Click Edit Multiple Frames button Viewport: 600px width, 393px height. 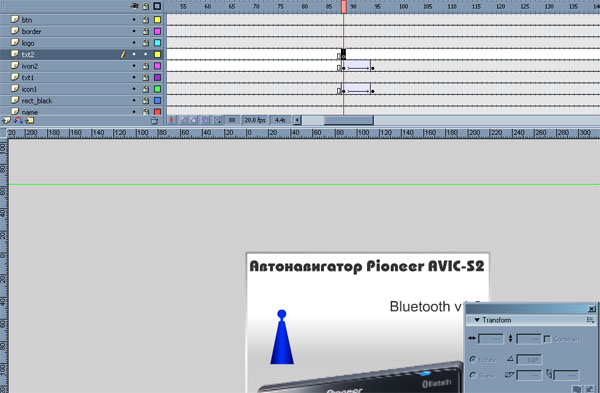tap(205, 120)
